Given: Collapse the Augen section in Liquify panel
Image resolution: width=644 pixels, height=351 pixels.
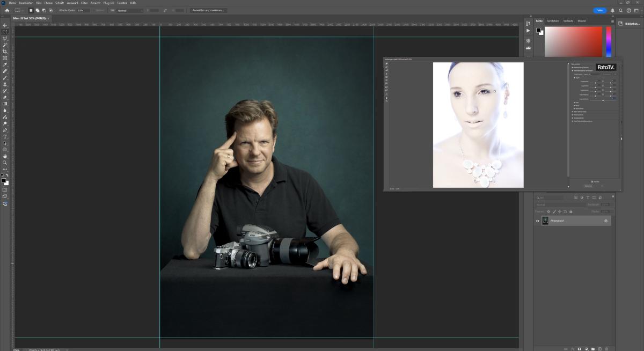Looking at the screenshot, I should (575, 78).
